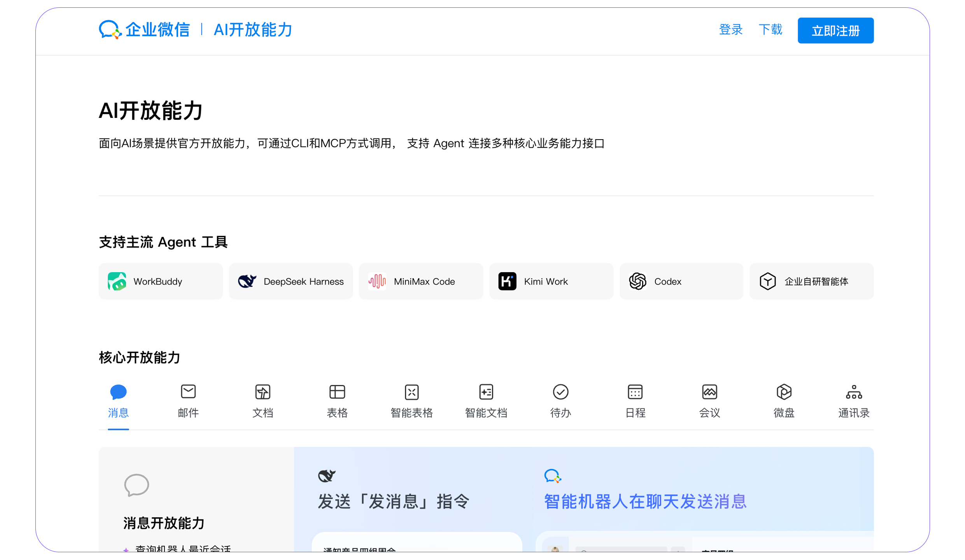The image size is (965, 560).
Task: Switch to the 智能表格 tab
Action: pyautogui.click(x=412, y=412)
